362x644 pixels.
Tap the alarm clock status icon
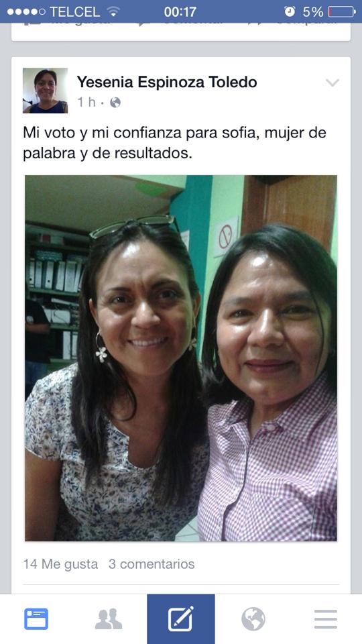point(290,11)
